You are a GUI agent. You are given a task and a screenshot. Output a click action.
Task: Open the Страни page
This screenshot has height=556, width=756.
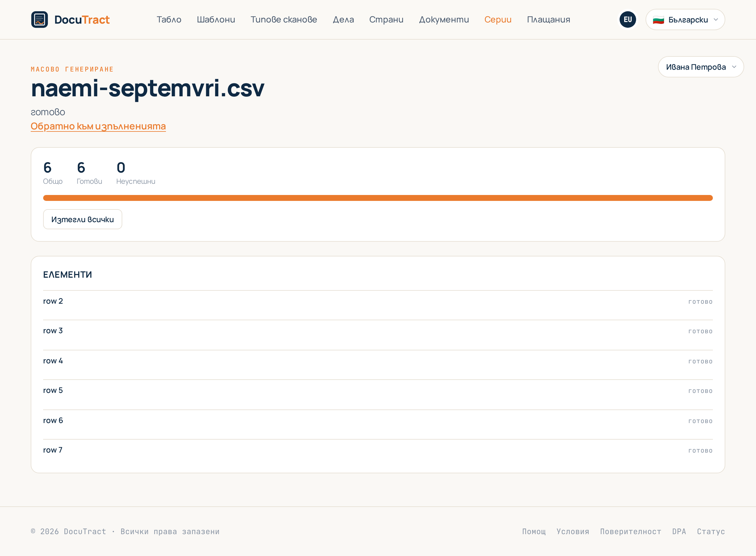click(x=386, y=19)
